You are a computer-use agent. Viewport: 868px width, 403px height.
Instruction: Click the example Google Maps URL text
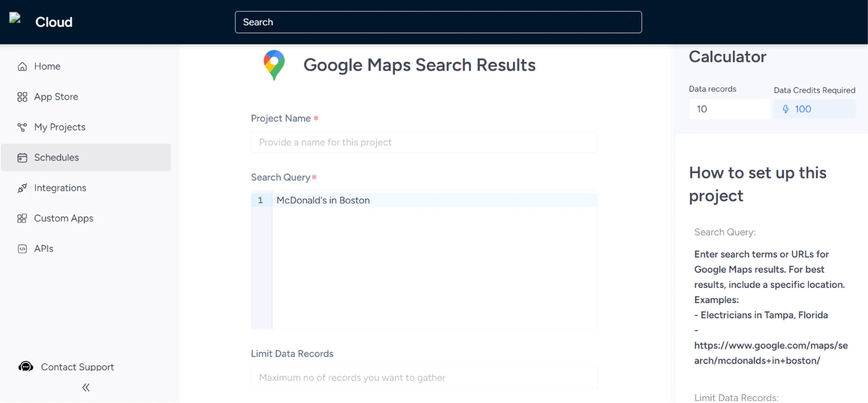[x=771, y=353]
